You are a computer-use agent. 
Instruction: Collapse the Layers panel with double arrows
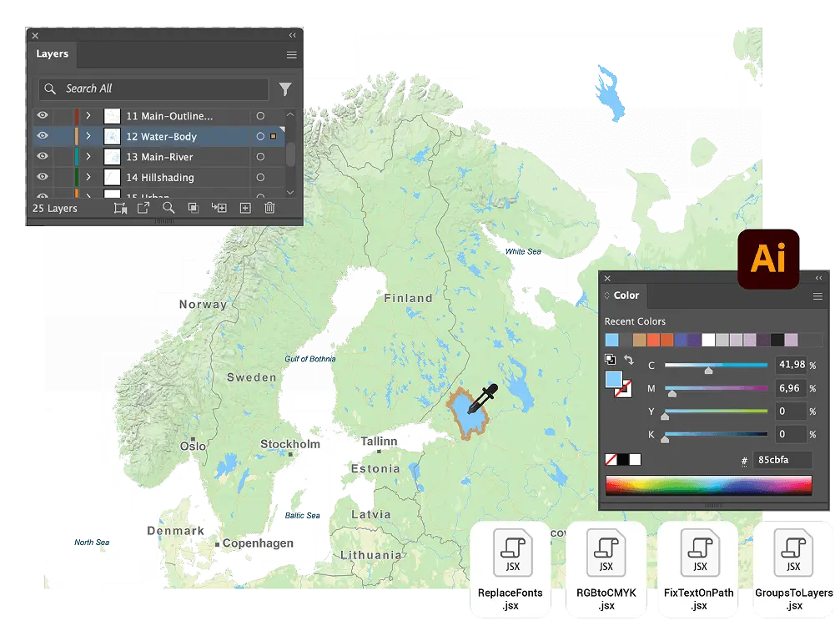[293, 35]
